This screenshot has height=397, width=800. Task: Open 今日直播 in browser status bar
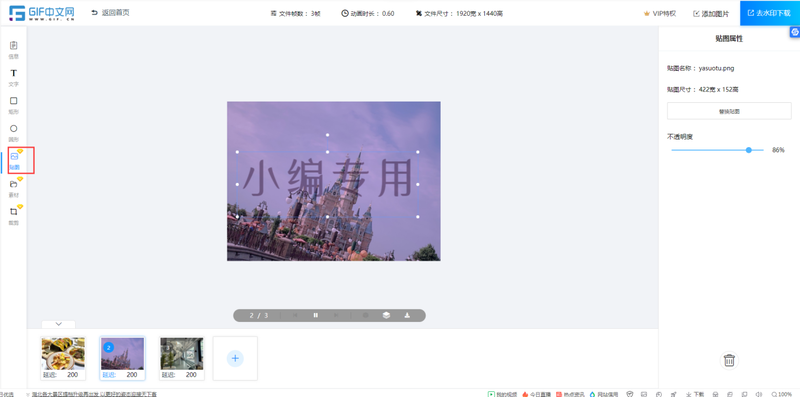536,394
